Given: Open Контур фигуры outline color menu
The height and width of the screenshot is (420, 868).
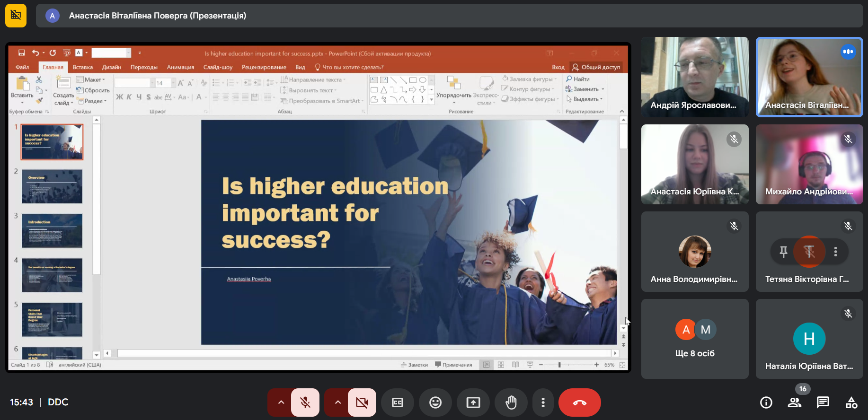Looking at the screenshot, I should [528, 89].
